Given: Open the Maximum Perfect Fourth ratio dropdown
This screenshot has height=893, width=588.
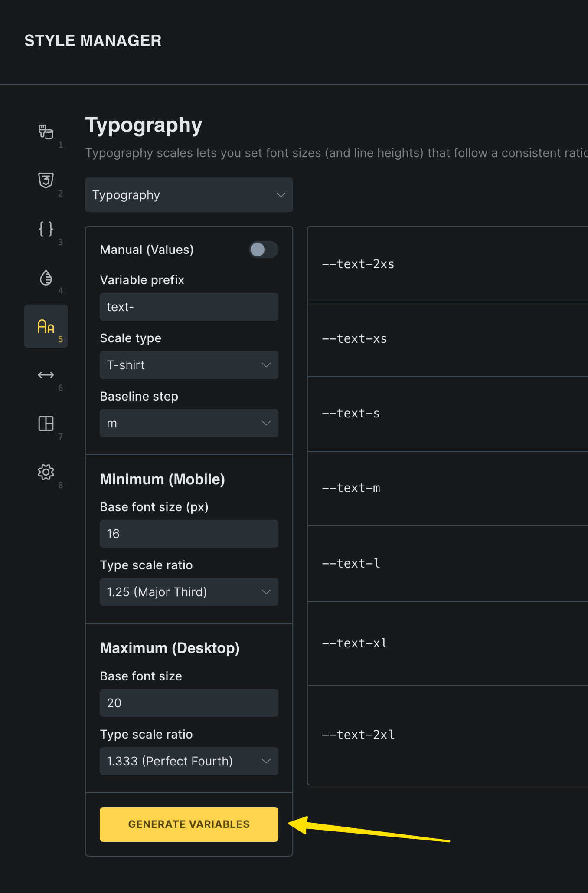Looking at the screenshot, I should pyautogui.click(x=189, y=761).
